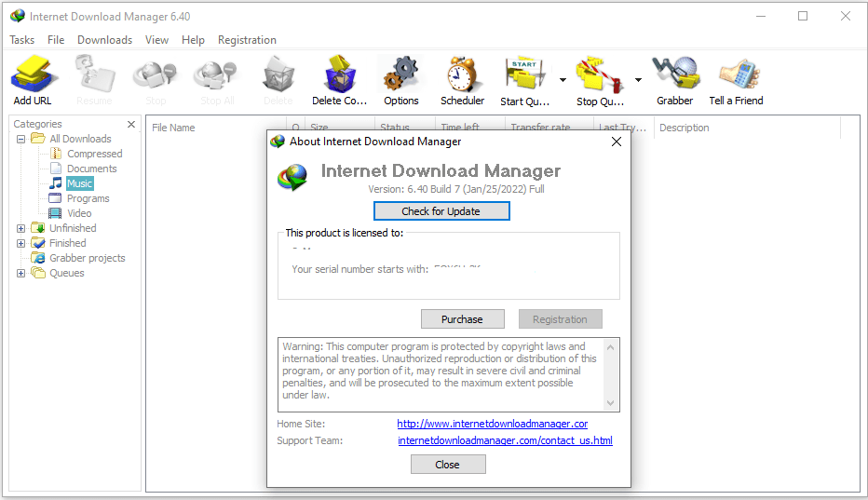Screen dimensions: 868x500
Task: Click the "Programs" category label
Action: pos(88,198)
